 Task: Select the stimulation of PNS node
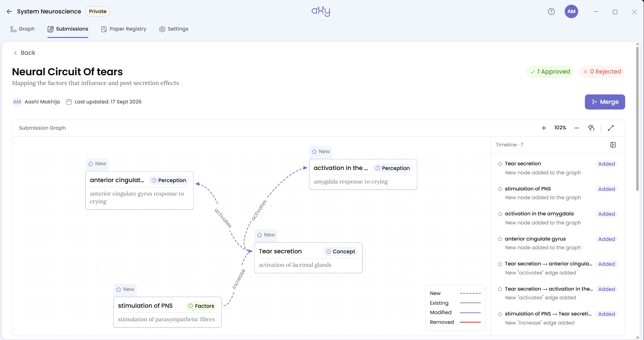(167, 312)
